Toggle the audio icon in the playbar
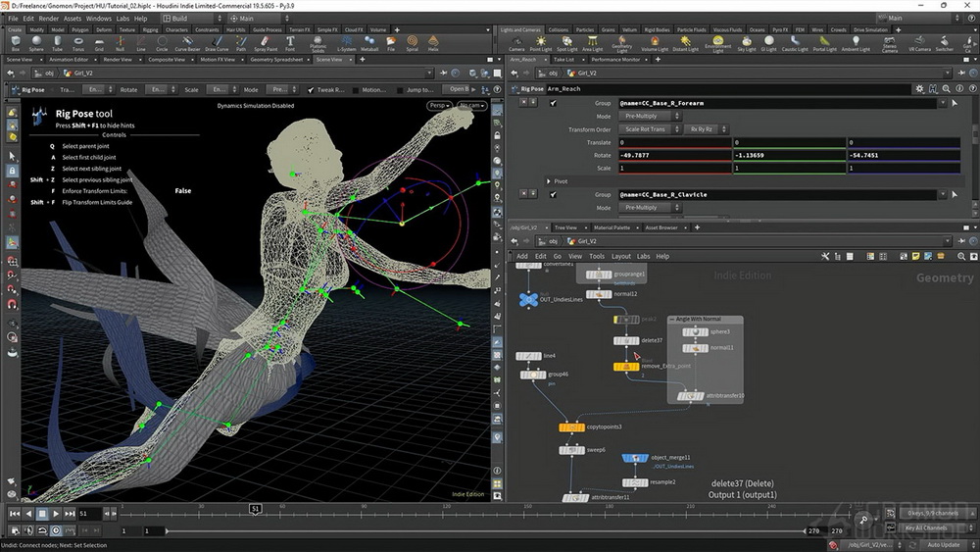The image size is (980, 552). click(28, 530)
